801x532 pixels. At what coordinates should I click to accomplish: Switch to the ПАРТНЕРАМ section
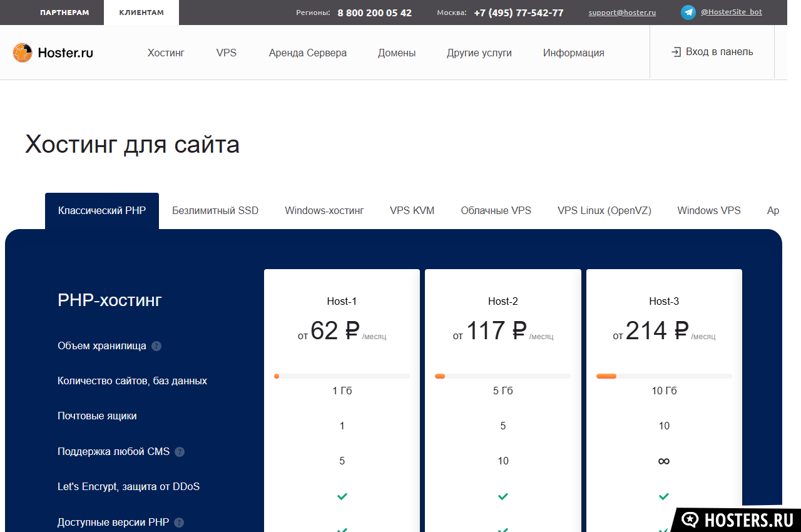tap(64, 13)
